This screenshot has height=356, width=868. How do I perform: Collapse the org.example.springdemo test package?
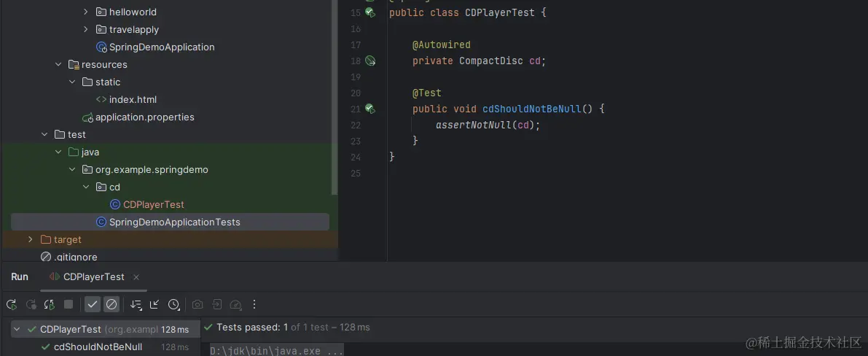click(72, 170)
